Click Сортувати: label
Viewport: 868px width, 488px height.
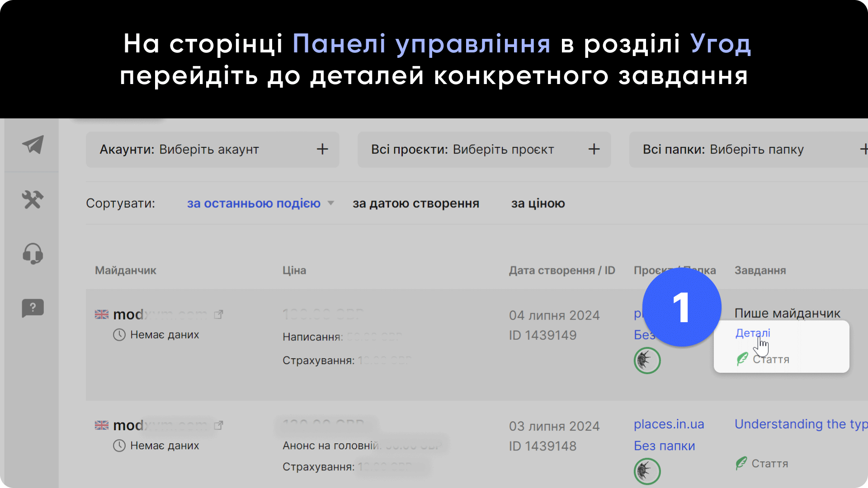[120, 203]
